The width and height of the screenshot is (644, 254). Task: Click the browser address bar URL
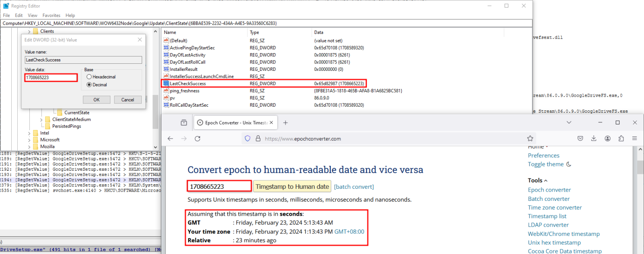pyautogui.click(x=303, y=138)
